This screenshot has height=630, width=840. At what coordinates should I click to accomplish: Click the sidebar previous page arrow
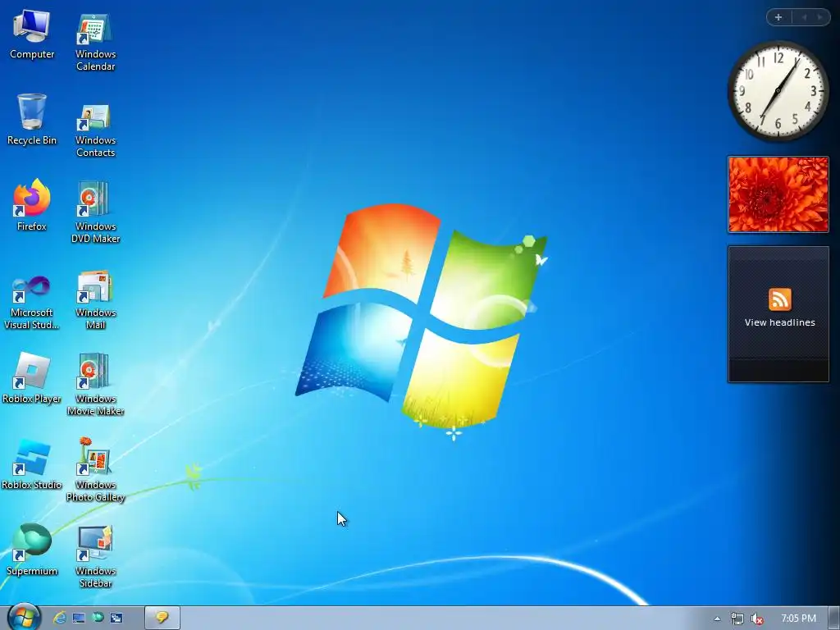tap(804, 17)
